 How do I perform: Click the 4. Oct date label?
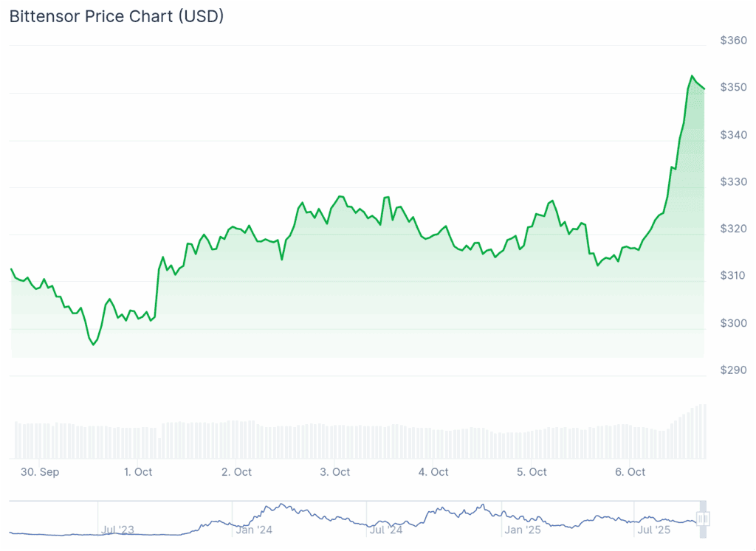pos(433,472)
